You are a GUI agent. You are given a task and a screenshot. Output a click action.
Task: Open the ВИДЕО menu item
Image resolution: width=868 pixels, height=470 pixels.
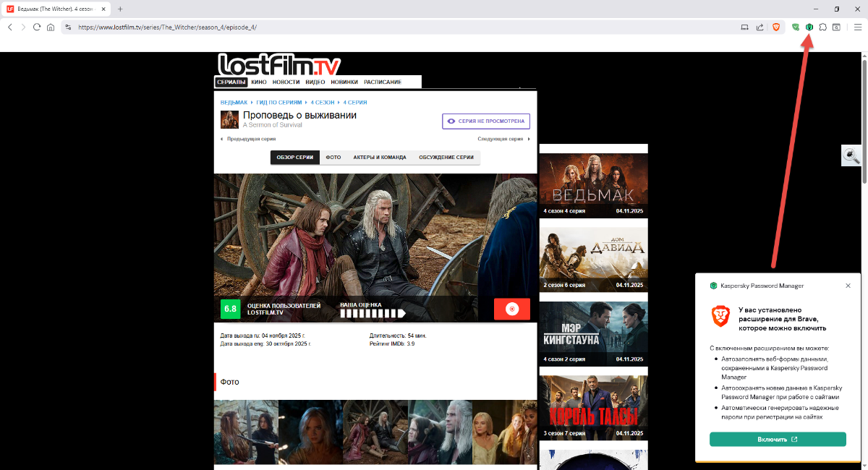click(x=315, y=82)
